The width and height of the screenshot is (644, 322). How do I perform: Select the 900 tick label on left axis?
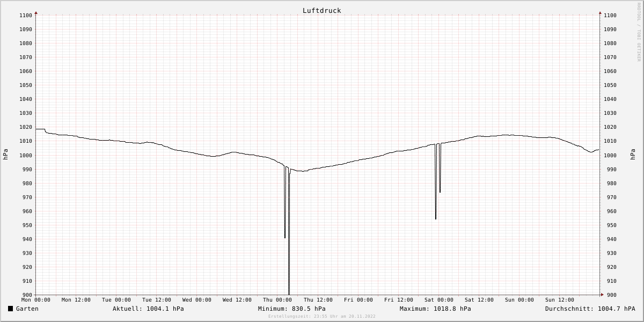coord(27,295)
